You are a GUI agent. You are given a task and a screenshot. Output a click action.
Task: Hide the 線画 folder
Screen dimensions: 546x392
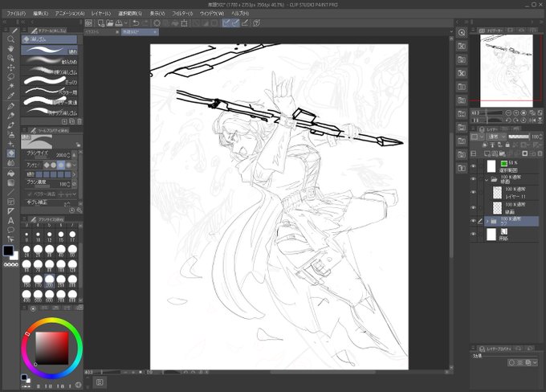(x=473, y=179)
